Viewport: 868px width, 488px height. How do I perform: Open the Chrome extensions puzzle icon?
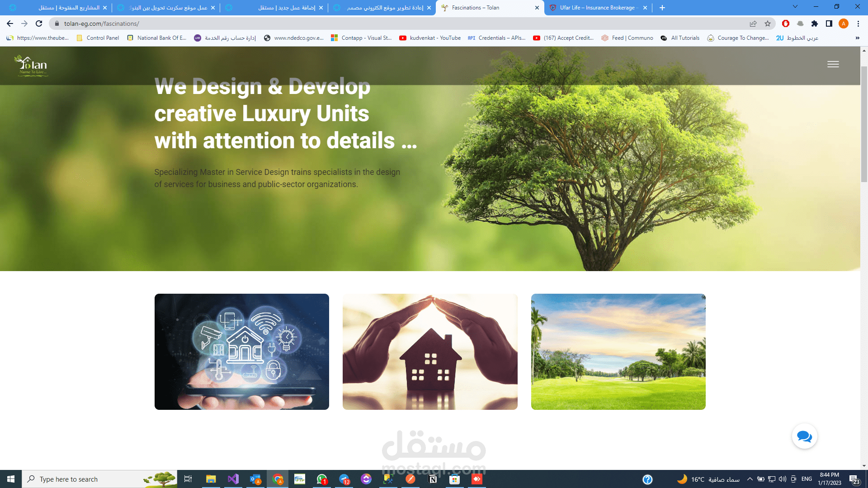click(x=815, y=23)
